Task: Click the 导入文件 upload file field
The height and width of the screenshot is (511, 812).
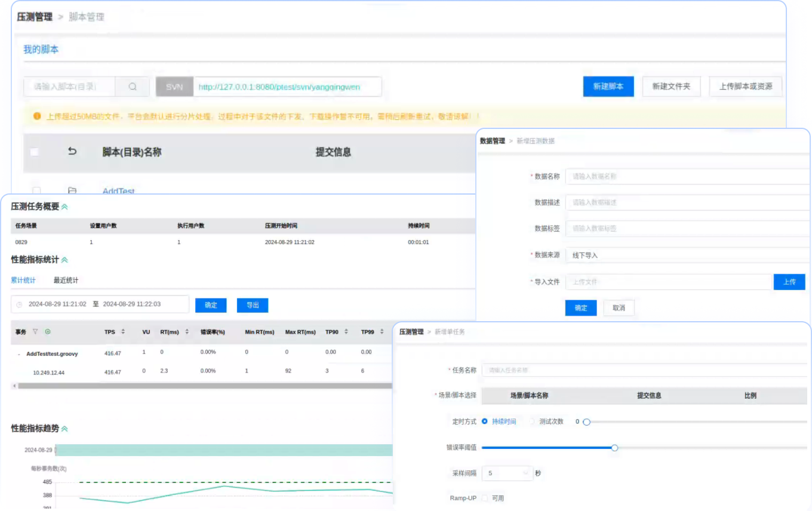Action: tap(669, 282)
